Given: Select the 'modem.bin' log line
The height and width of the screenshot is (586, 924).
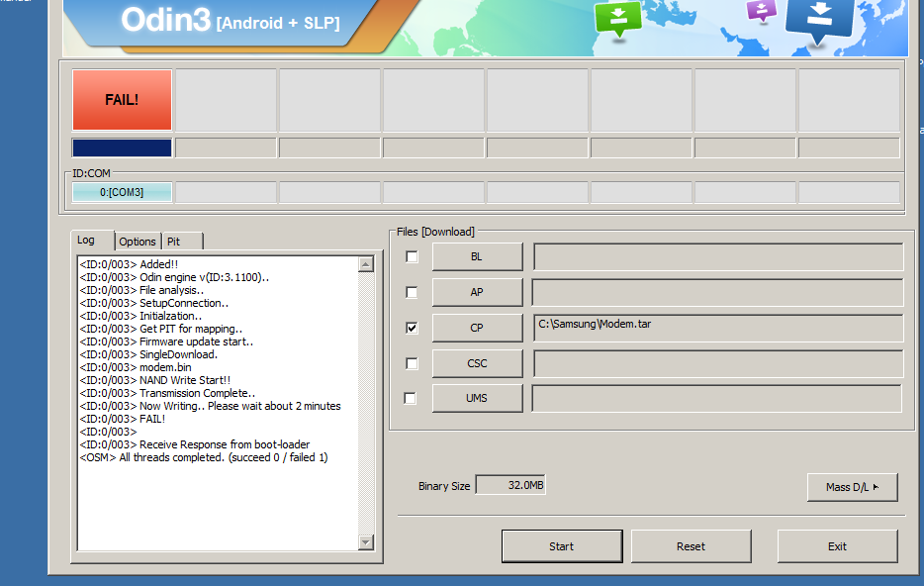Looking at the screenshot, I should [x=136, y=368].
